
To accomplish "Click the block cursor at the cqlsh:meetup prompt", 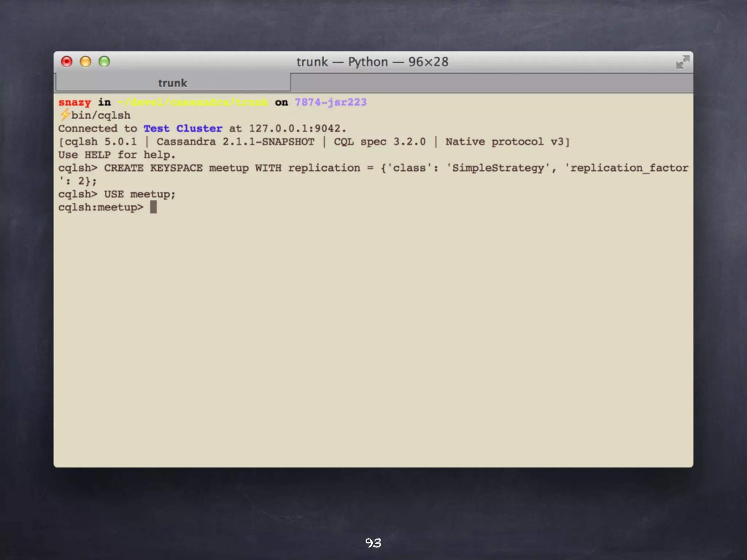I will pos(154,207).
